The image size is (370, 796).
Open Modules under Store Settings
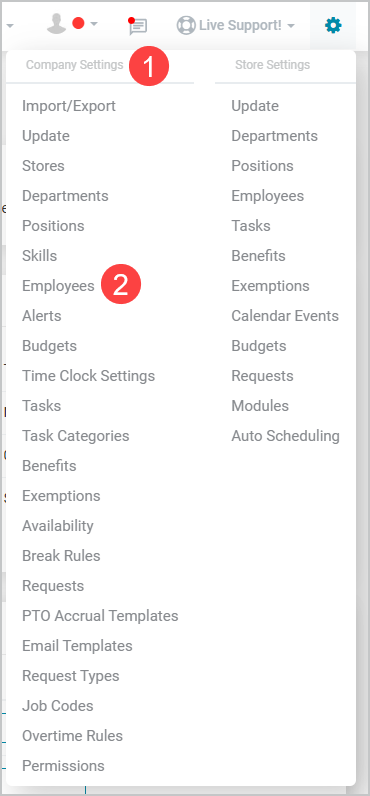click(260, 406)
